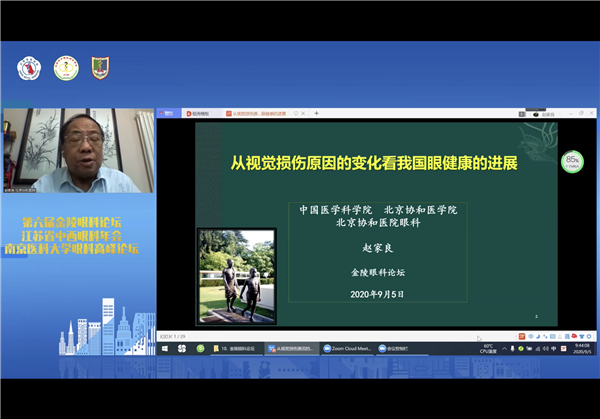Switch to the WPS presentation taskbar button
The height and width of the screenshot is (419, 600).
[292, 349]
